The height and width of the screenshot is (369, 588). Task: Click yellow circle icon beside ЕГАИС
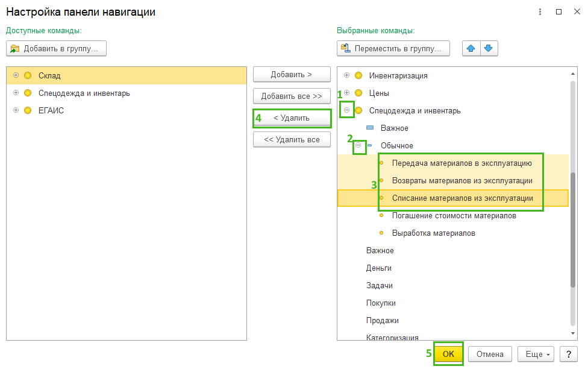(28, 110)
